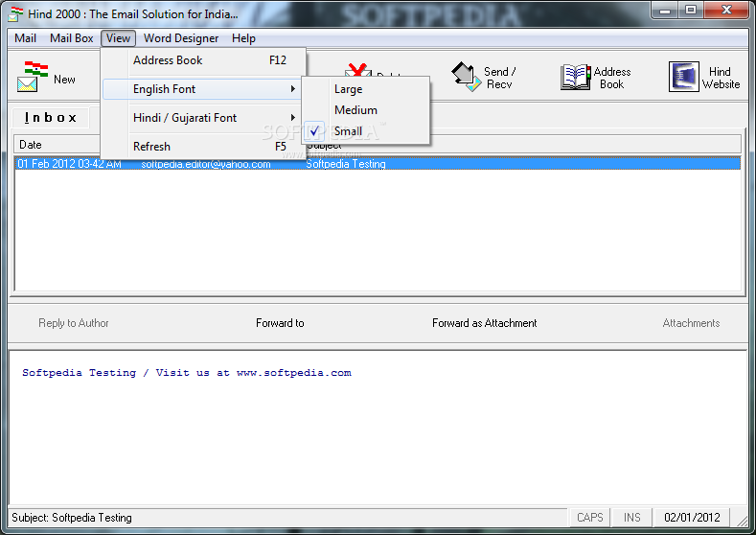Switch to the Inbox tab
This screenshot has width=756, height=535.
(x=51, y=118)
